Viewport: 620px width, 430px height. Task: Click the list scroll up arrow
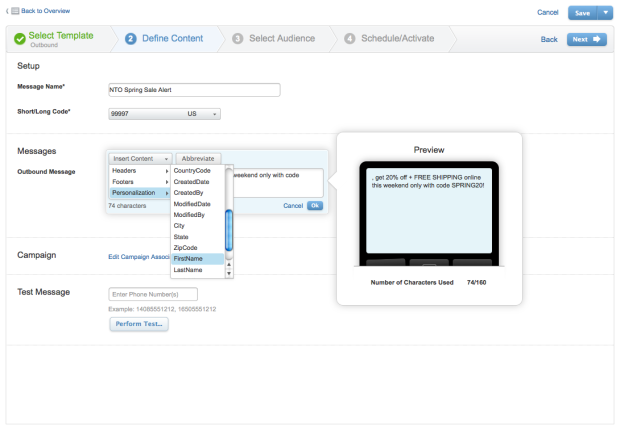[x=229, y=264]
